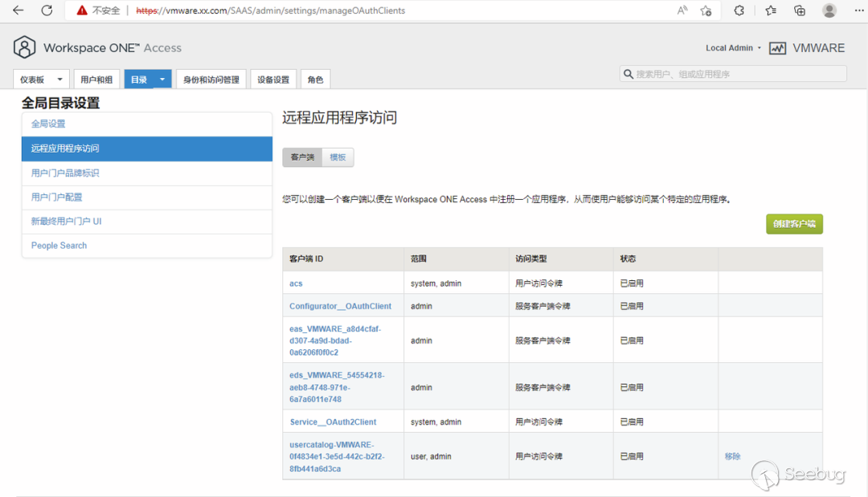Screen dimensions: 868x497
Task: Open the Service__OAuth2Client link
Action: pyautogui.click(x=333, y=422)
